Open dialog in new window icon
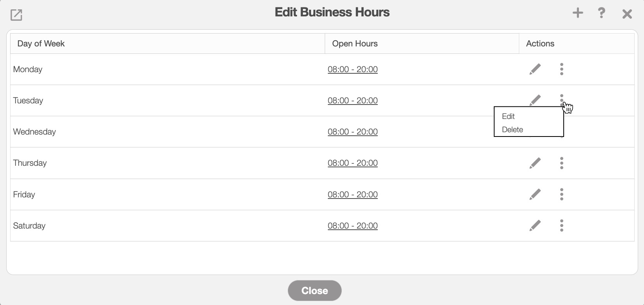The image size is (644, 305). 16,15
